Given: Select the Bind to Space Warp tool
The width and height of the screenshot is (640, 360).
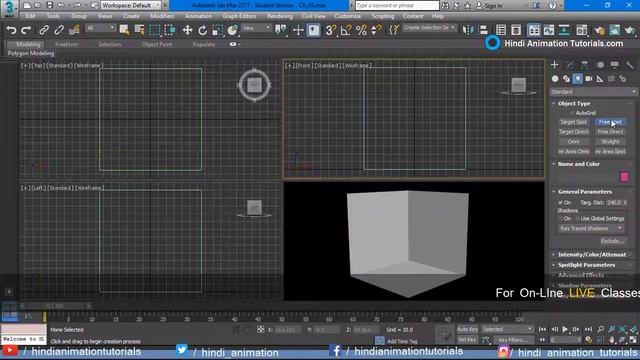Looking at the screenshot, I should coord(74,30).
